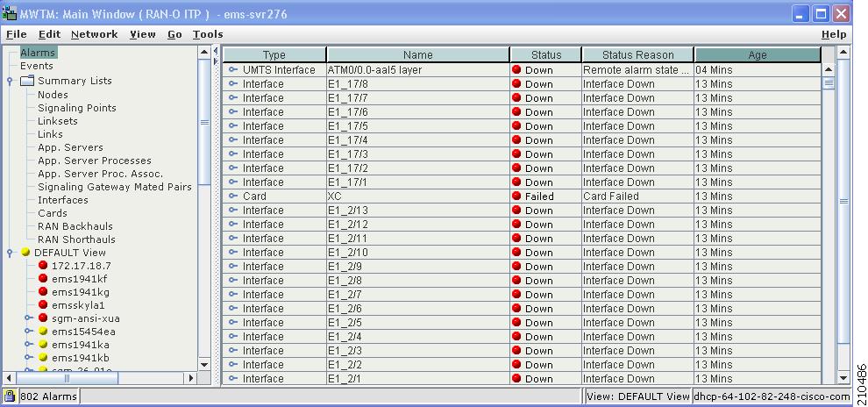Screen dimensions: 868x407
Task: Open the Edit menu
Action: click(x=49, y=34)
